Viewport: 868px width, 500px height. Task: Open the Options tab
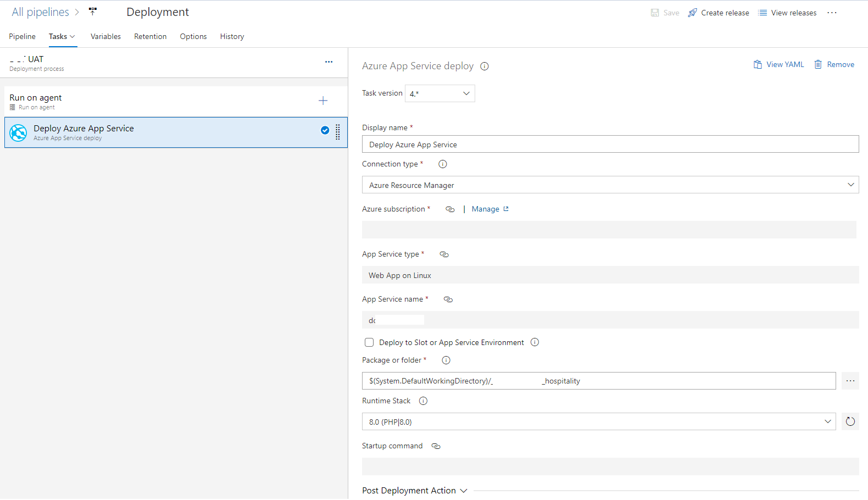tap(193, 36)
